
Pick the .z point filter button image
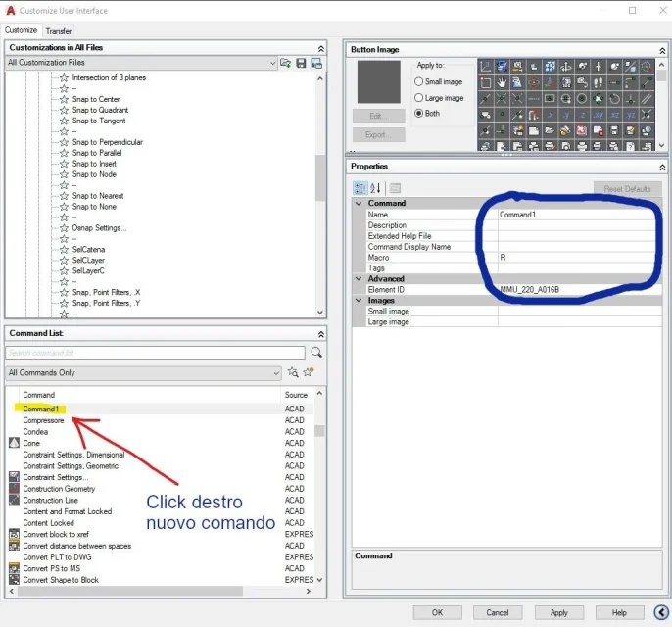click(582, 115)
